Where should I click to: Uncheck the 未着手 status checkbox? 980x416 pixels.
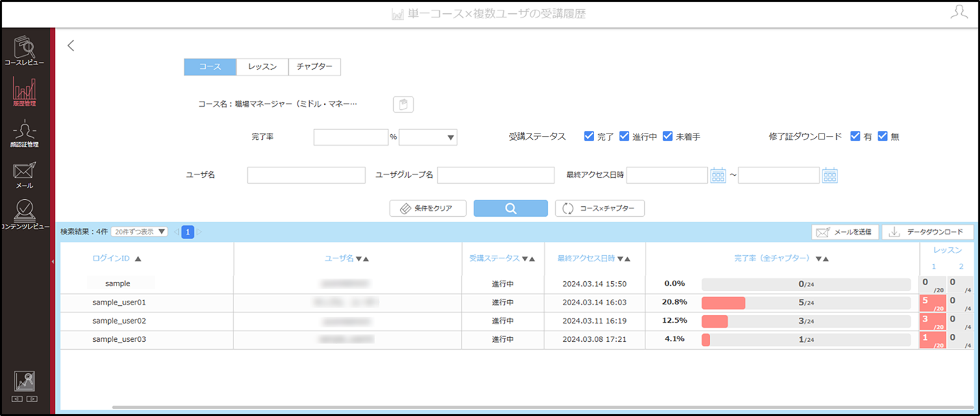click(668, 136)
